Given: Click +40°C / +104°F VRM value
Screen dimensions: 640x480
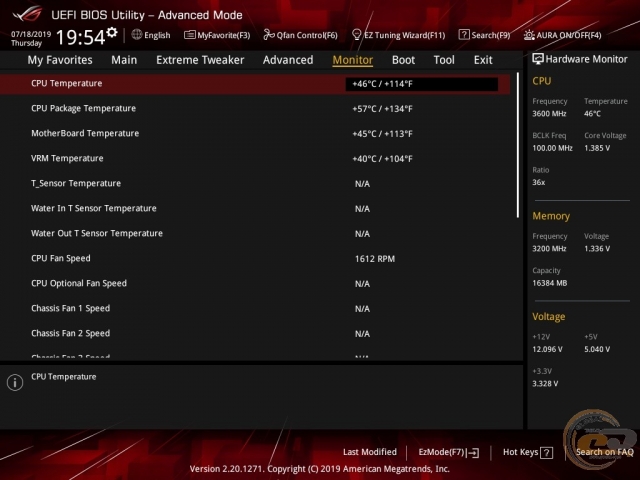Looking at the screenshot, I should (x=382, y=159).
